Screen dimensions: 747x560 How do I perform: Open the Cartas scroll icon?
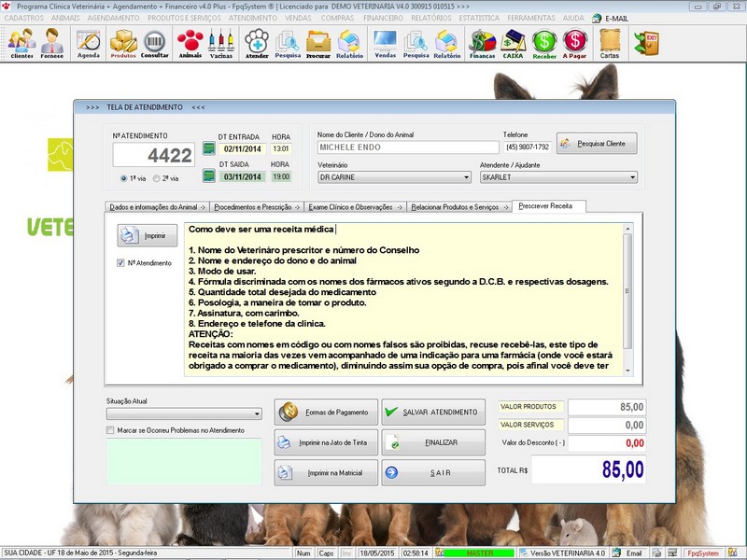610,43
